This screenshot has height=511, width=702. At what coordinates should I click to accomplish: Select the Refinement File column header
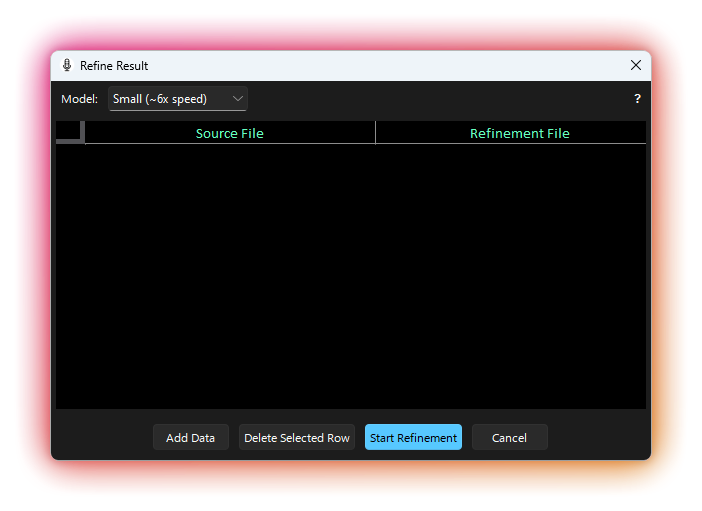tap(511, 133)
